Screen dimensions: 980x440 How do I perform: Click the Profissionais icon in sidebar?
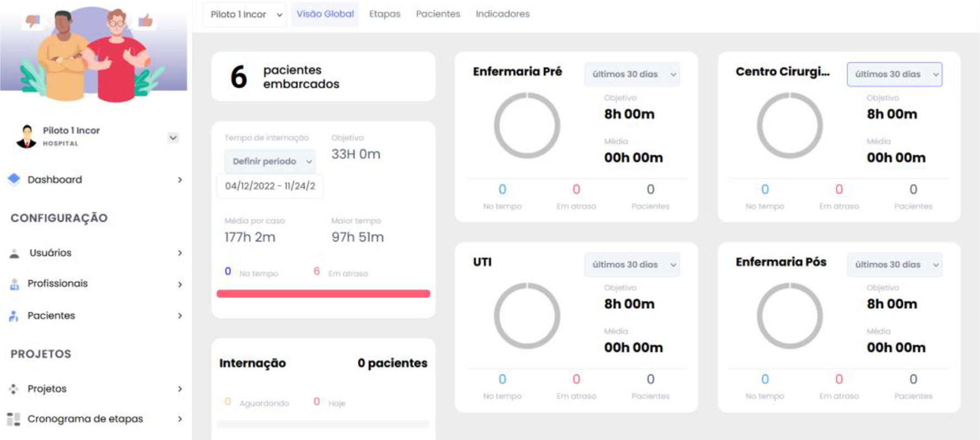click(x=14, y=284)
